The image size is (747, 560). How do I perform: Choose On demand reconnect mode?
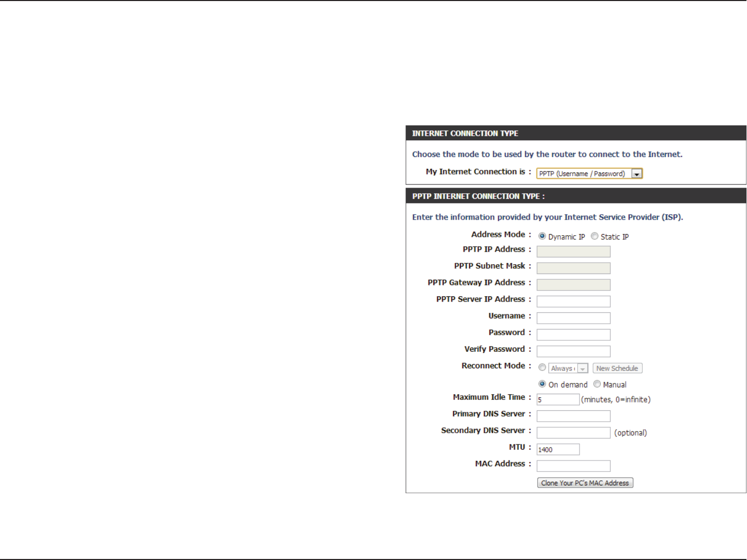542,384
